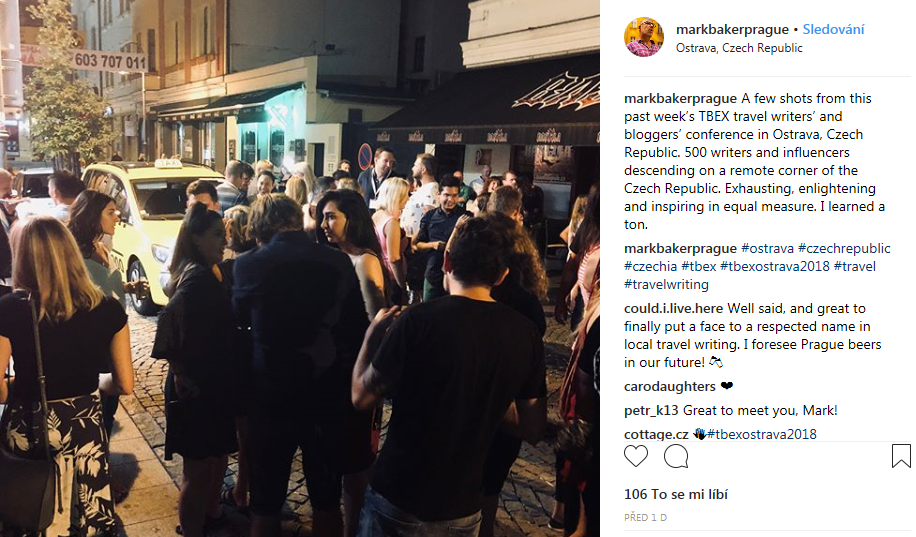View the 106 To se mi líbí likes
This screenshot has height=537, width=916.
tap(676, 494)
